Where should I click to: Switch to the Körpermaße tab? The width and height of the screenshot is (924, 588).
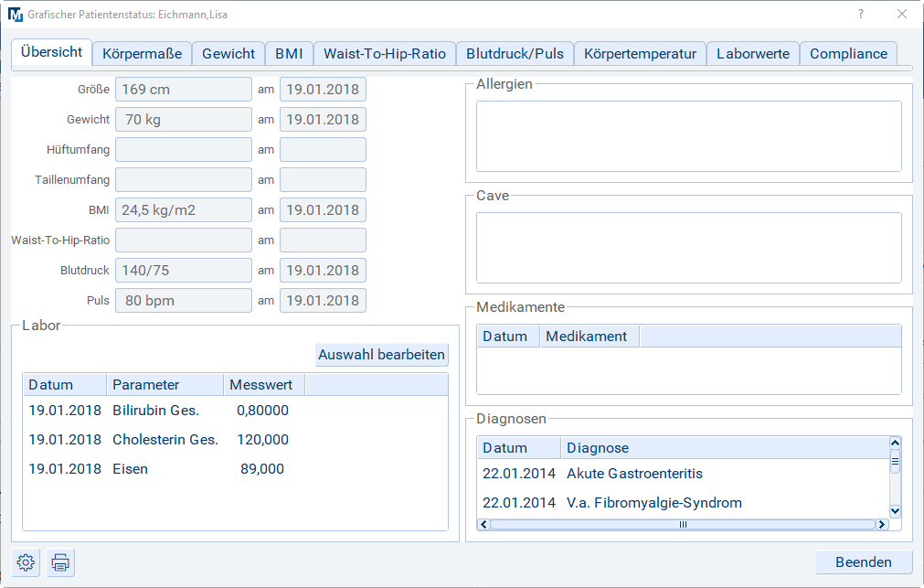coord(142,54)
